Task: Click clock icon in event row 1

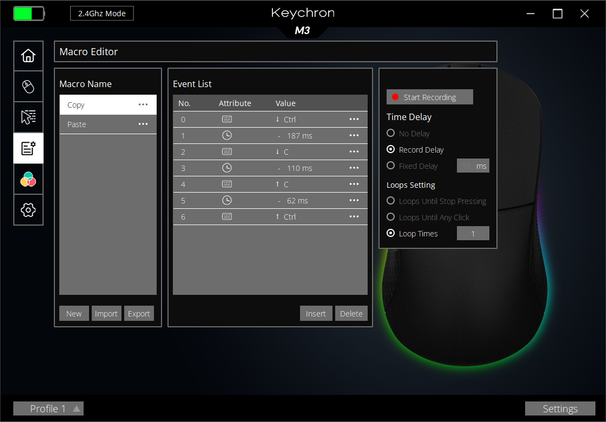Action: tap(227, 135)
